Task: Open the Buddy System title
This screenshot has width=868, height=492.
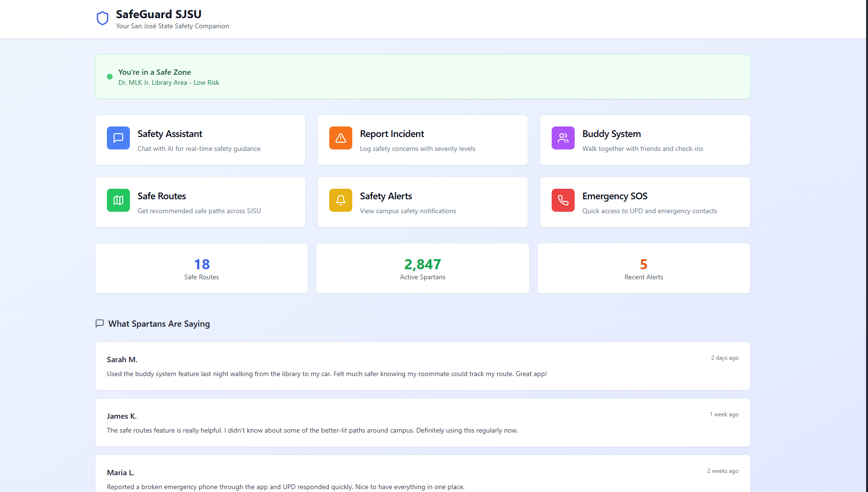Action: click(x=612, y=134)
